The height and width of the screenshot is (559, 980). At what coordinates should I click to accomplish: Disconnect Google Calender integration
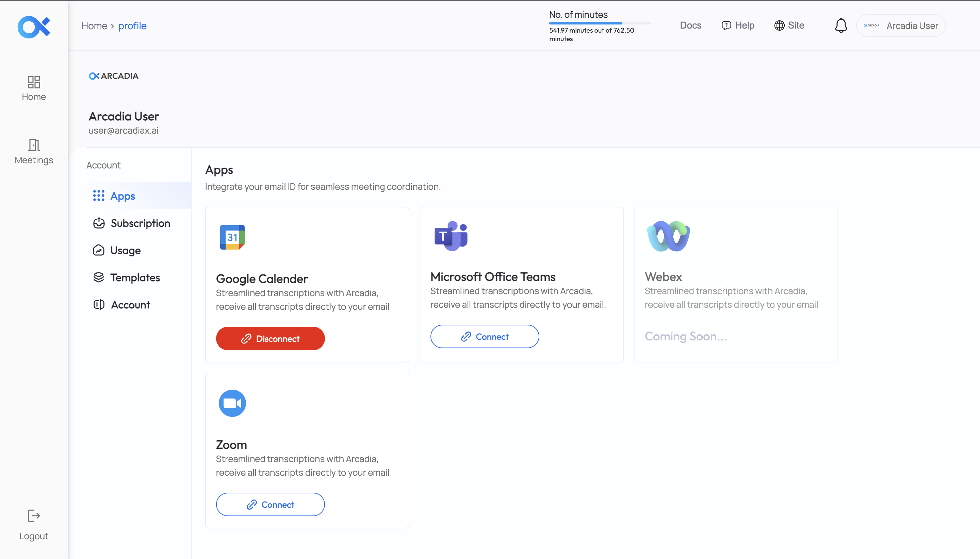pos(271,338)
